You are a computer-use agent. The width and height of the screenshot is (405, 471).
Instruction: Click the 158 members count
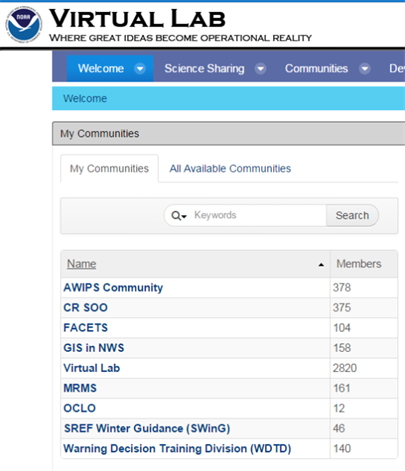[342, 348]
